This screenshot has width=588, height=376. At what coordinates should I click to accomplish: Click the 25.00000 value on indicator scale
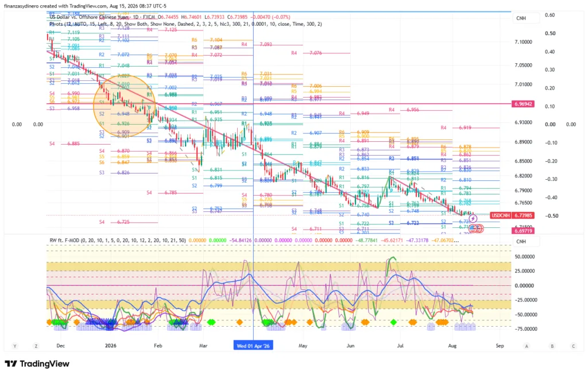[524, 271]
